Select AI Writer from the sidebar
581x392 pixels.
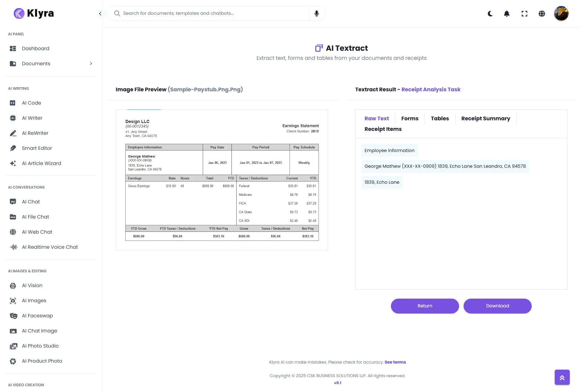point(32,118)
